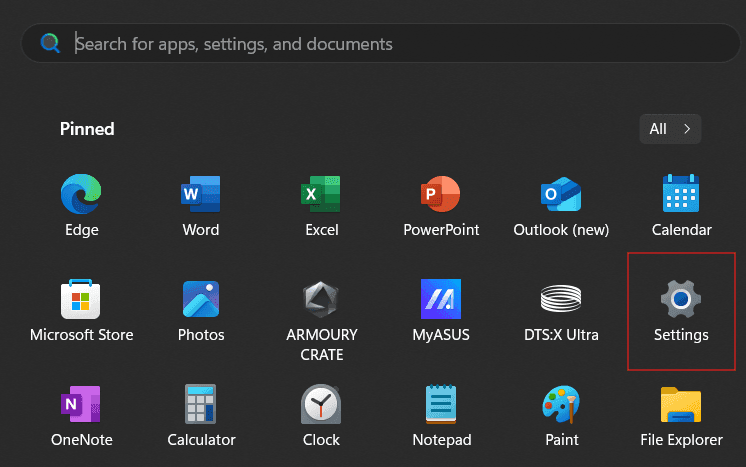Open File Explorer
This screenshot has height=467, width=746.
click(x=681, y=415)
